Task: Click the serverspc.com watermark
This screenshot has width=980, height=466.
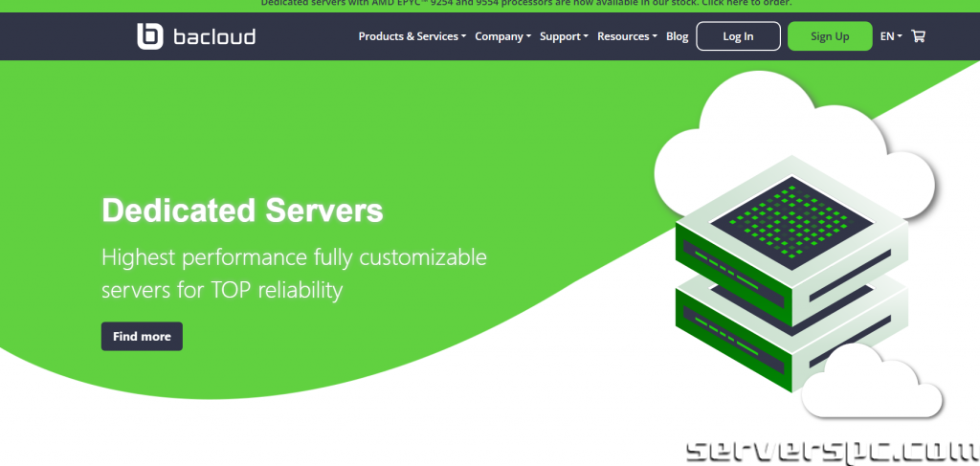Action: coord(831,450)
